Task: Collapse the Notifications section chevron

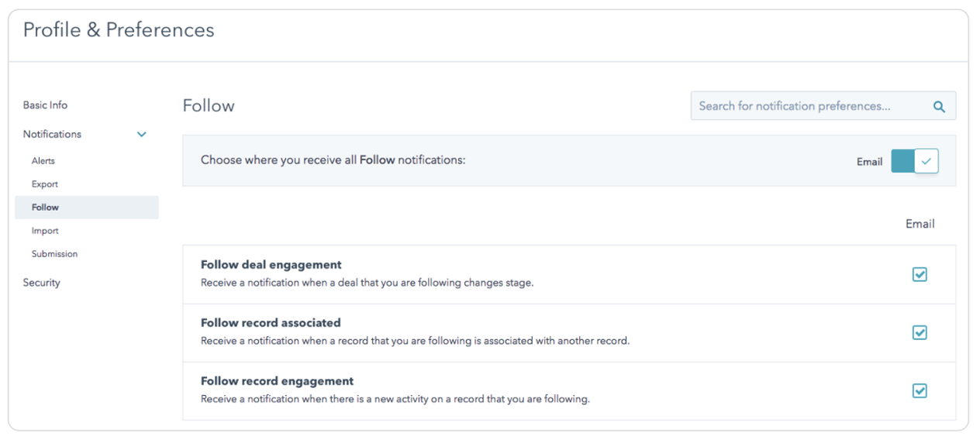Action: coord(142,135)
